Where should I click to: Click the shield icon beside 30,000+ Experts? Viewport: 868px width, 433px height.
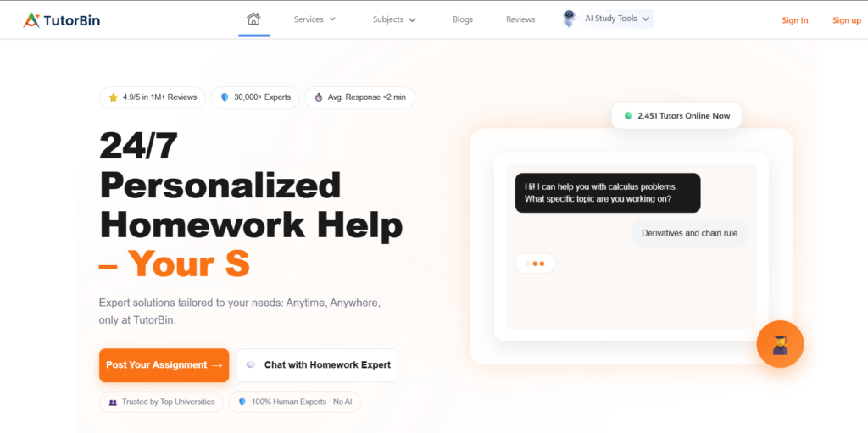(225, 97)
